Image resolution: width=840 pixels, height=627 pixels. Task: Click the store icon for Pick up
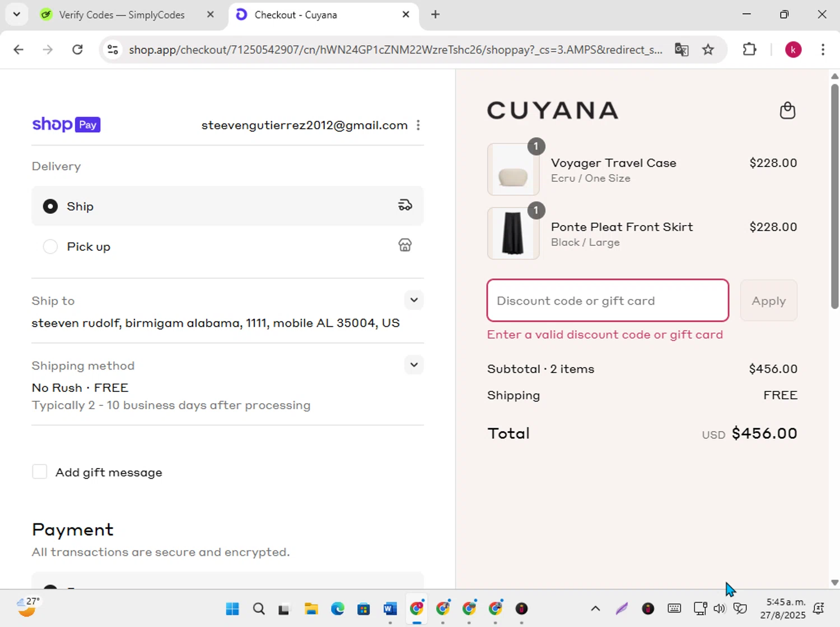[405, 245]
